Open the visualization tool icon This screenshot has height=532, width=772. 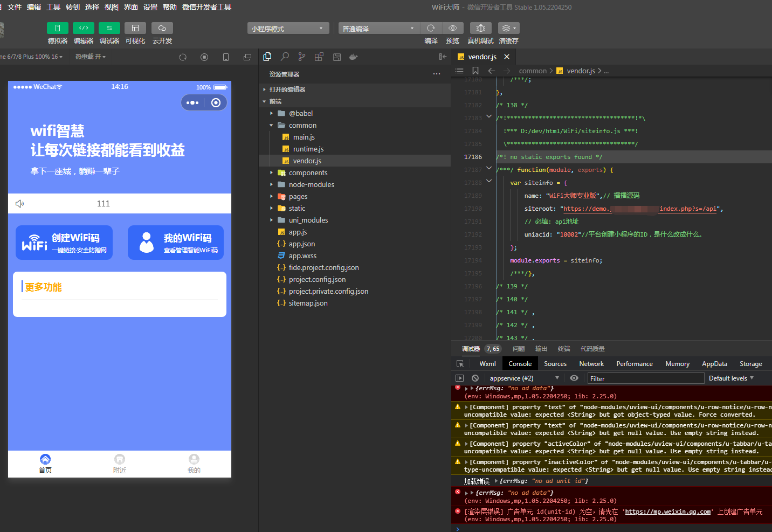pos(135,28)
